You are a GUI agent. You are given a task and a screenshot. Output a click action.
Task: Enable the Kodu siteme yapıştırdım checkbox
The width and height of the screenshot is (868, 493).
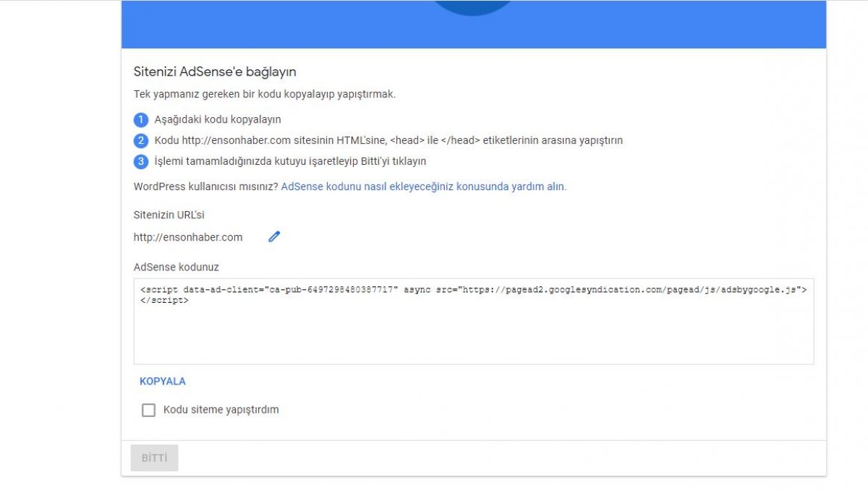pyautogui.click(x=148, y=409)
